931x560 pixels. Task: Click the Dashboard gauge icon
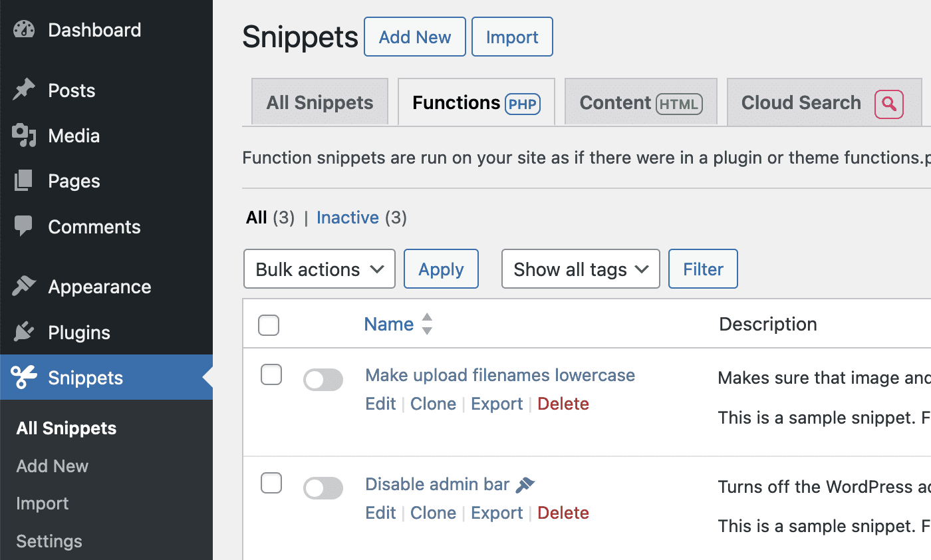point(24,30)
